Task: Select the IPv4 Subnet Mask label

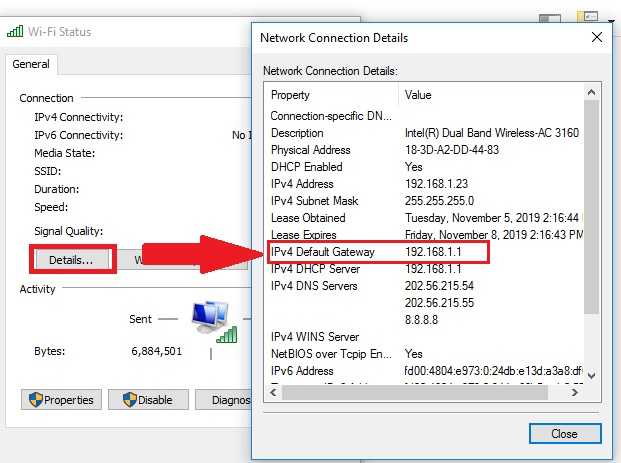Action: click(x=314, y=201)
